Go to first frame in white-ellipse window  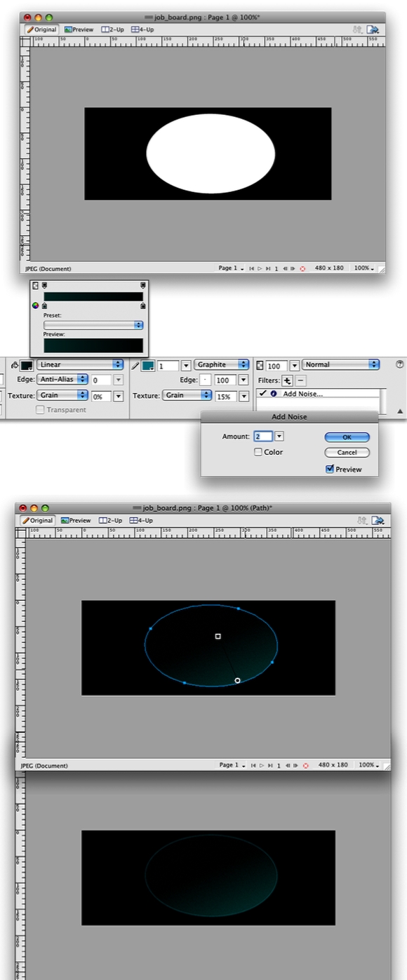tap(252, 268)
